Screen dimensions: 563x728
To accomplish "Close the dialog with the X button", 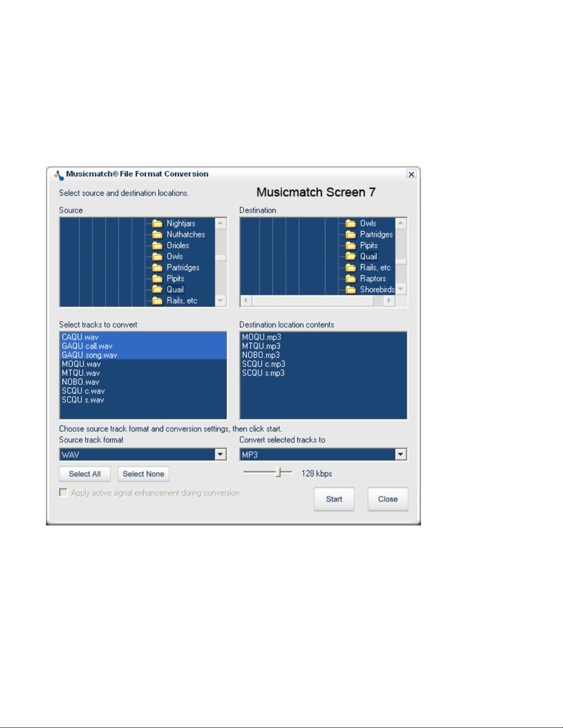I will pos(411,175).
